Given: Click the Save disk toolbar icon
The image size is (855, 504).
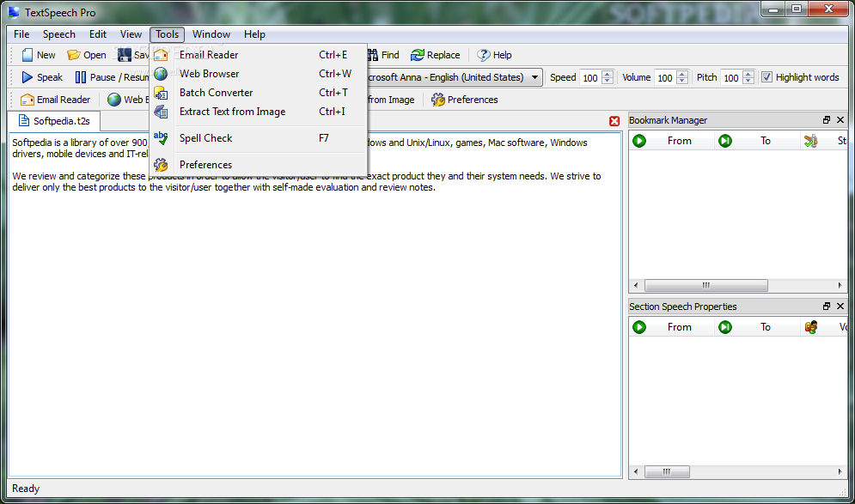Looking at the screenshot, I should pos(125,55).
